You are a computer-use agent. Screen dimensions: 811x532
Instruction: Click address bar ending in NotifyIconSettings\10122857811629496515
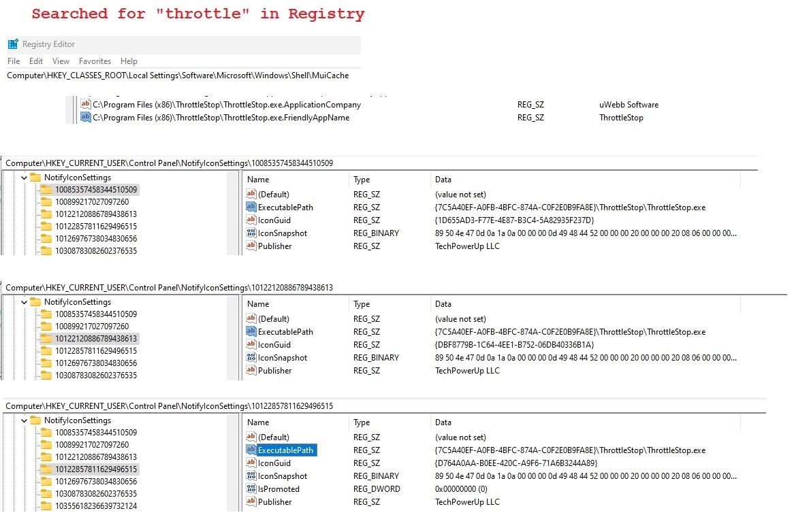[x=169, y=406]
